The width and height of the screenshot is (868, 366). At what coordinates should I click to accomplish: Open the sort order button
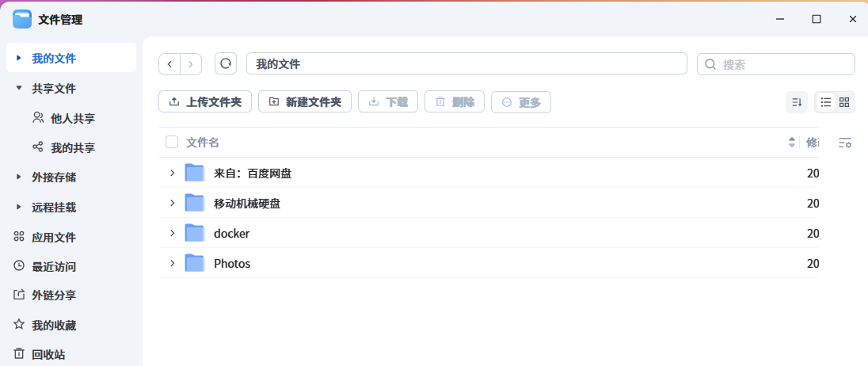(797, 102)
